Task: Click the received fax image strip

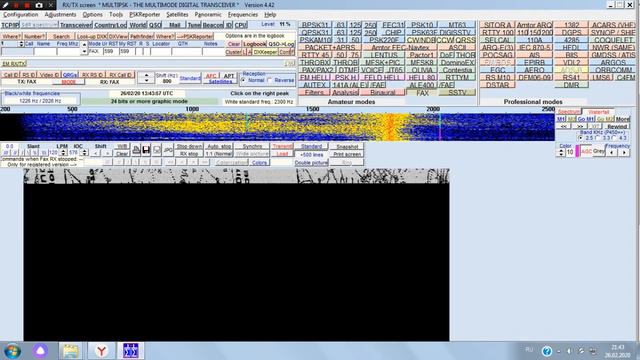Action: click(x=236, y=176)
